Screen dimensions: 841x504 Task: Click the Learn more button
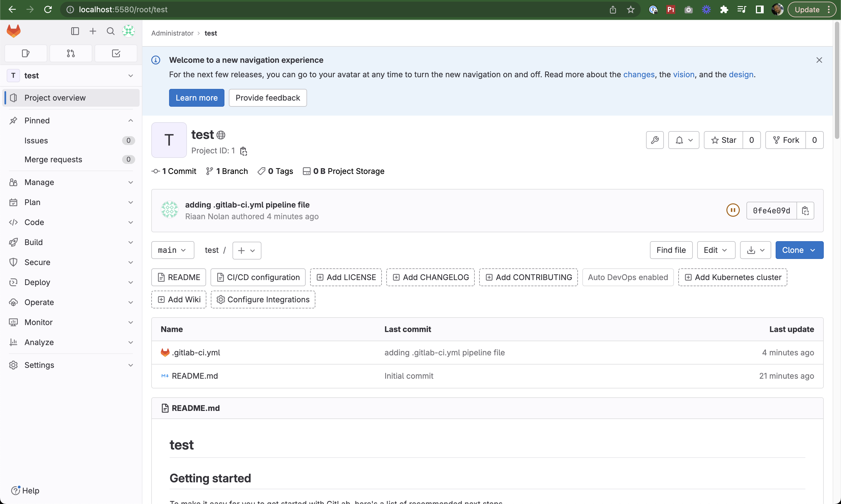196,98
